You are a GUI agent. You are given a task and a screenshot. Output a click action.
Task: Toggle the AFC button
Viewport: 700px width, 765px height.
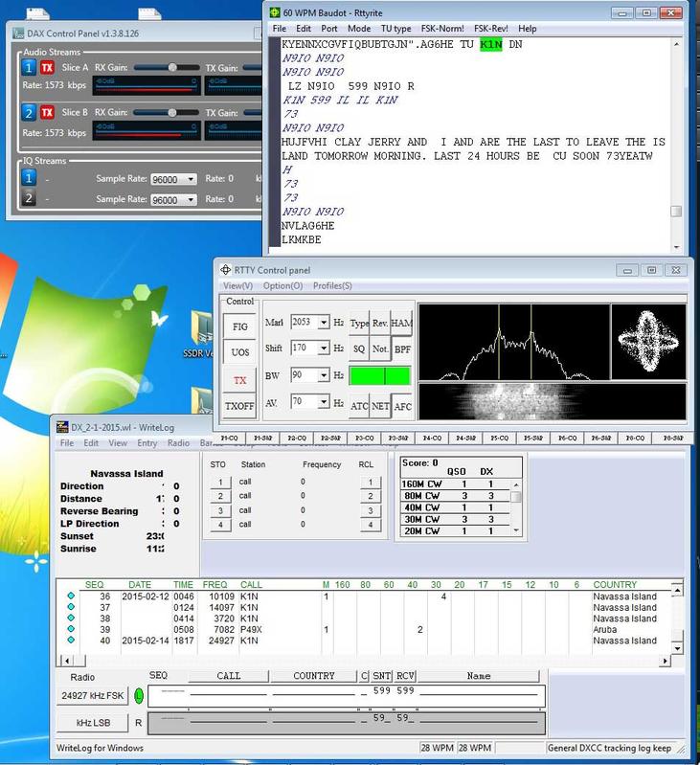tap(402, 406)
